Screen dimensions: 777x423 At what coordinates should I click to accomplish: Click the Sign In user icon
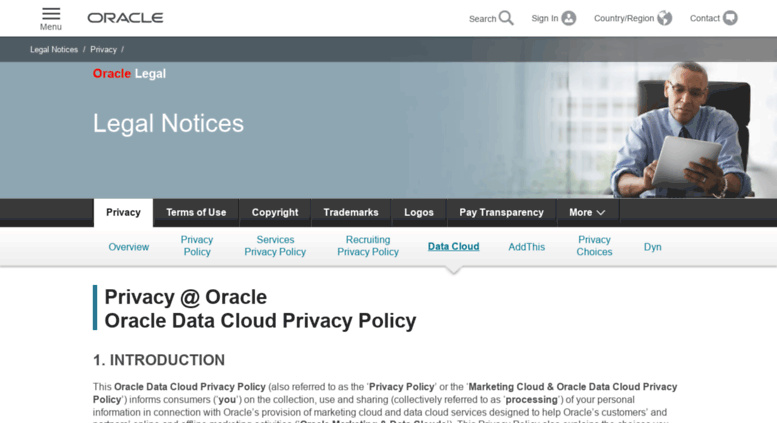[x=569, y=18]
